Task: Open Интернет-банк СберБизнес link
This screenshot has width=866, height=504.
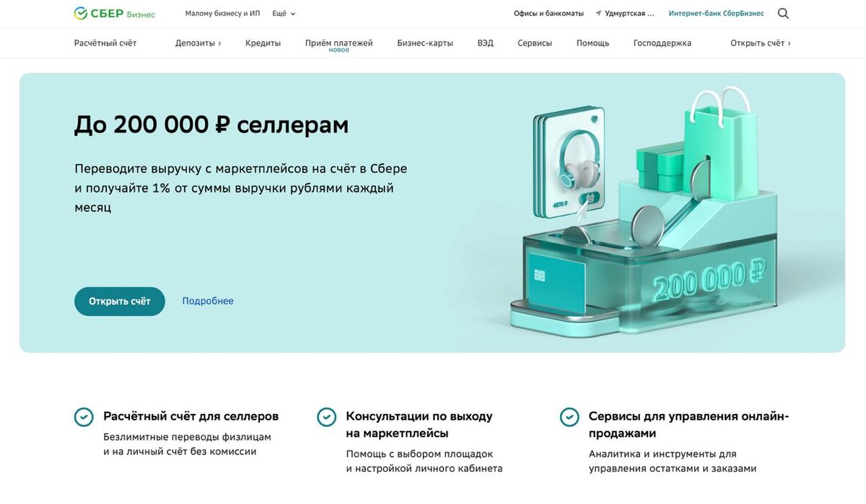Action: pyautogui.click(x=716, y=14)
